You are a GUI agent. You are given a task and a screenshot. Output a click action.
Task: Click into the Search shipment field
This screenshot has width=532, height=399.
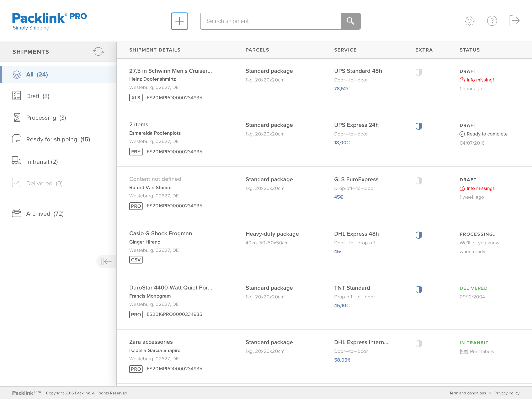pos(270,21)
